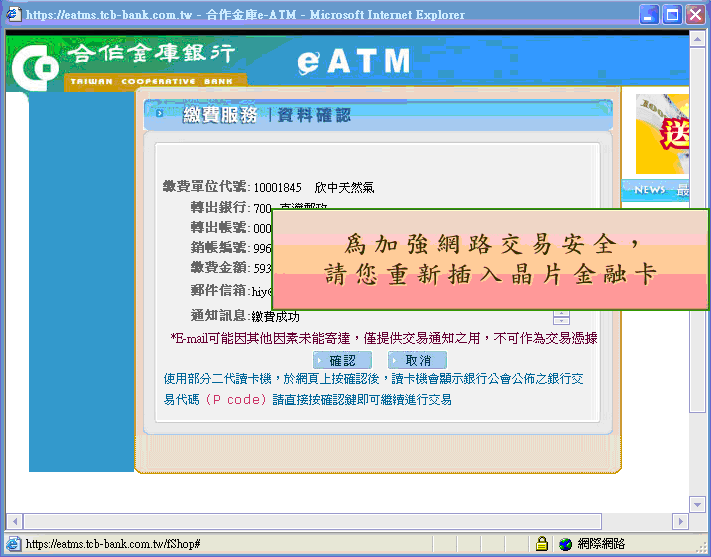Click the globe internet zone icon
The image size is (711, 557).
pyautogui.click(x=565, y=543)
